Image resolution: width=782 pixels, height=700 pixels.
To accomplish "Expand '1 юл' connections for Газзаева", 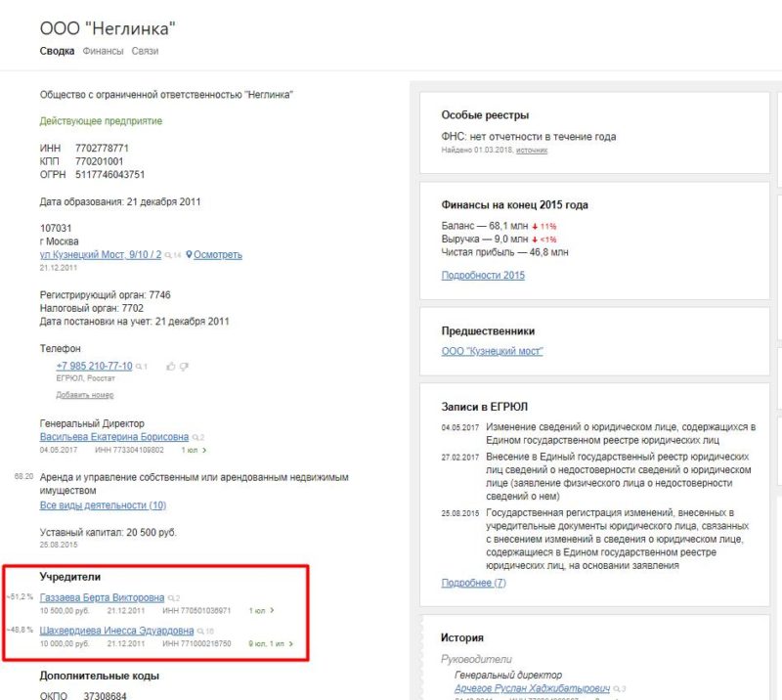I will coord(261,610).
